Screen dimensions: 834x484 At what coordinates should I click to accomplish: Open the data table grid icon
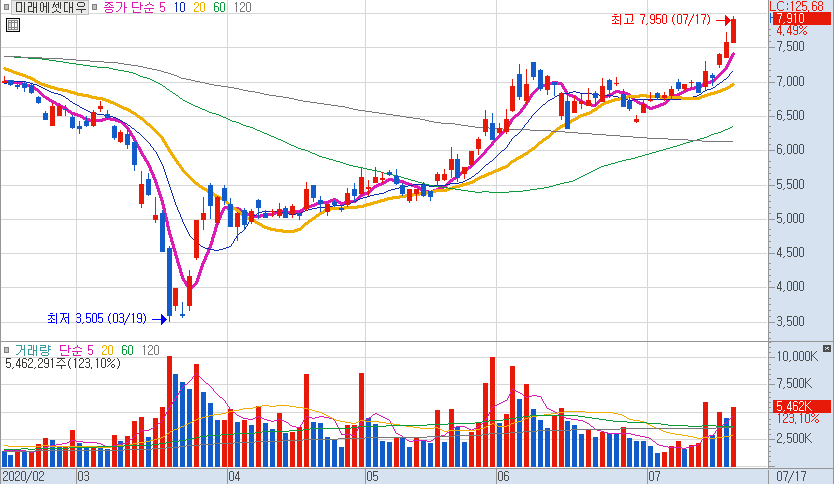[13, 25]
